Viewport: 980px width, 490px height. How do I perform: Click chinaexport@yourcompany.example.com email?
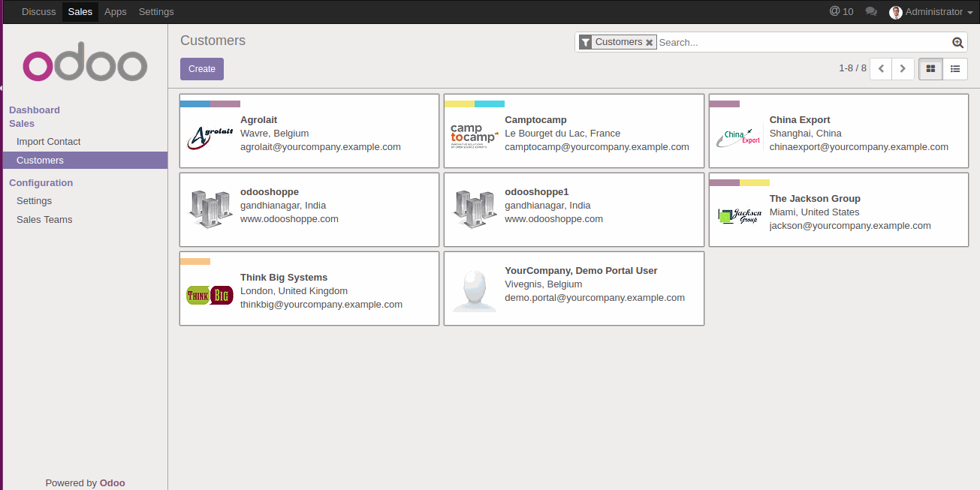[x=859, y=147]
